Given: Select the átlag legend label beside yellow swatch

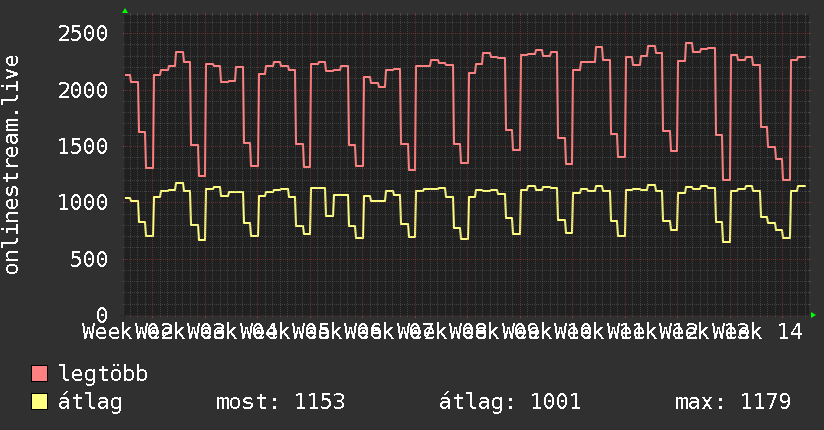Looking at the screenshot, I should [90, 402].
